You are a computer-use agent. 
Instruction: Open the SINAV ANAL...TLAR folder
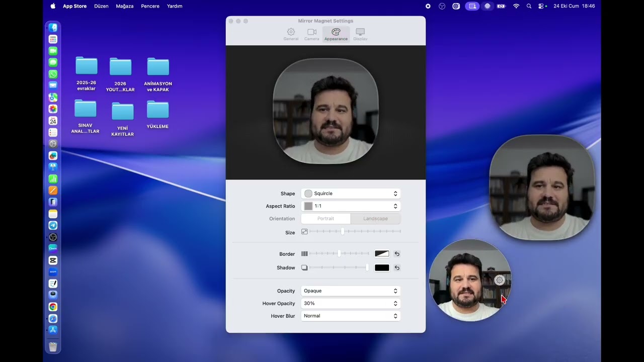(86, 117)
